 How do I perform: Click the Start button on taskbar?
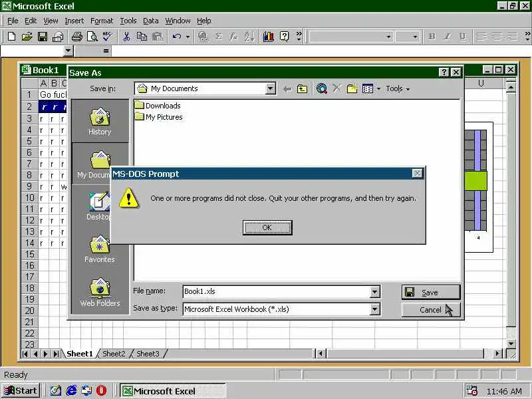pos(21,390)
